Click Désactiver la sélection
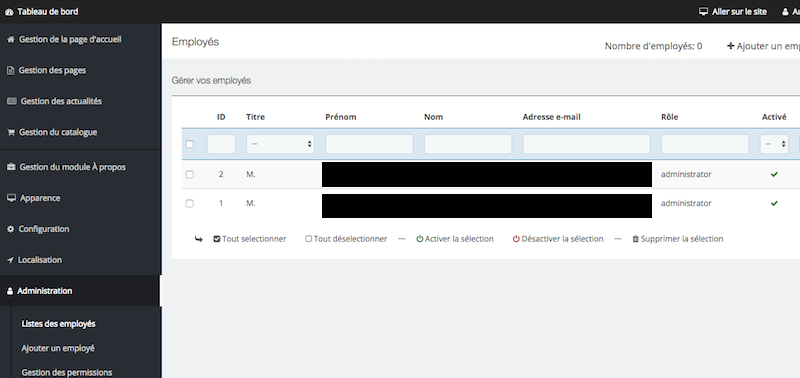The height and width of the screenshot is (378, 800). click(562, 239)
